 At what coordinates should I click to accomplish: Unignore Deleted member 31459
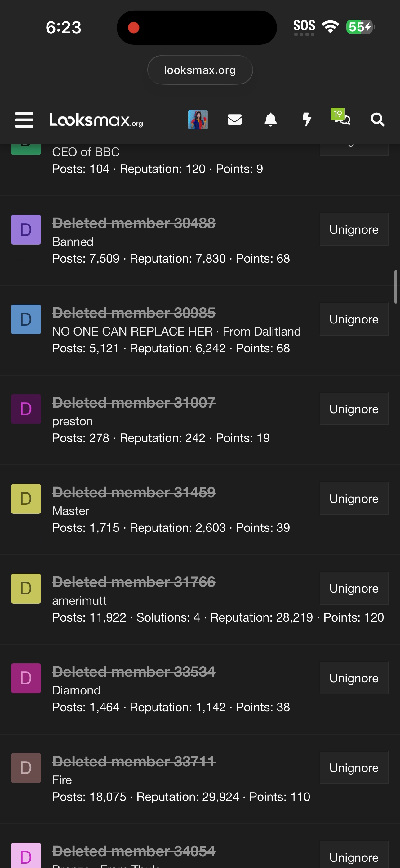354,498
